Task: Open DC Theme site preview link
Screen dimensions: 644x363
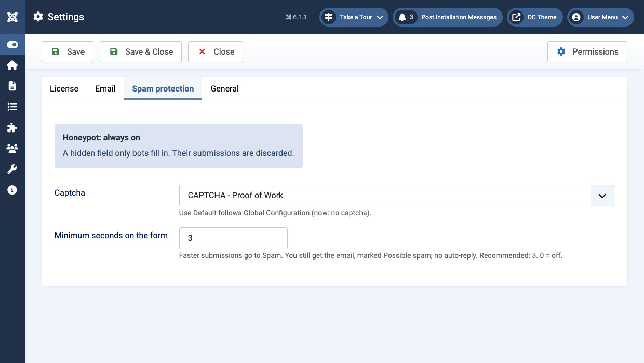Action: click(534, 17)
